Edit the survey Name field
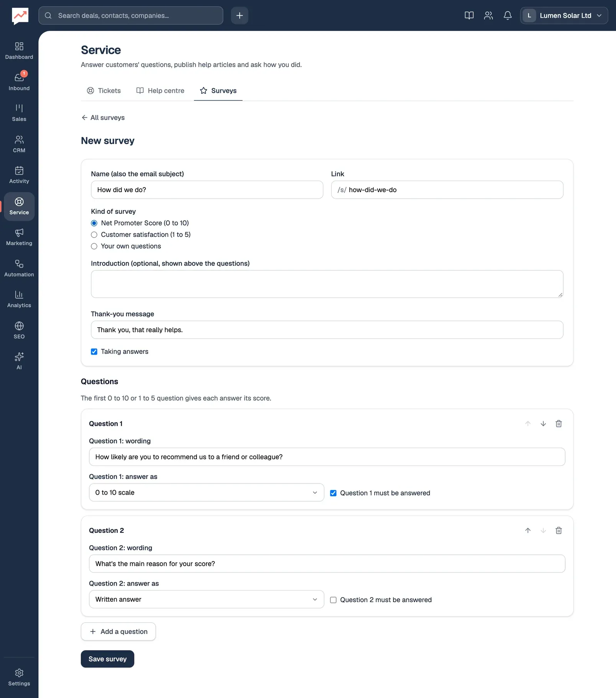616x698 pixels. [x=207, y=190]
